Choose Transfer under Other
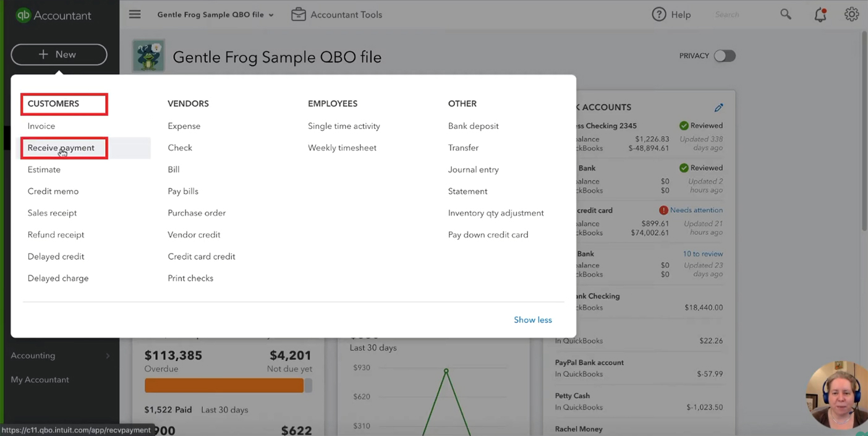Screen dimensions: 868x436 pyautogui.click(x=464, y=148)
